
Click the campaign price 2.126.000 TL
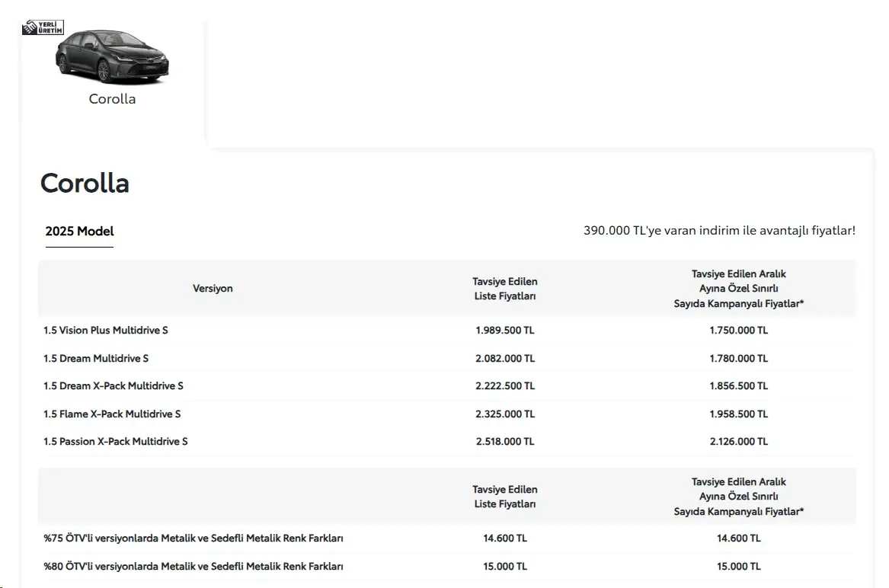[x=739, y=441]
